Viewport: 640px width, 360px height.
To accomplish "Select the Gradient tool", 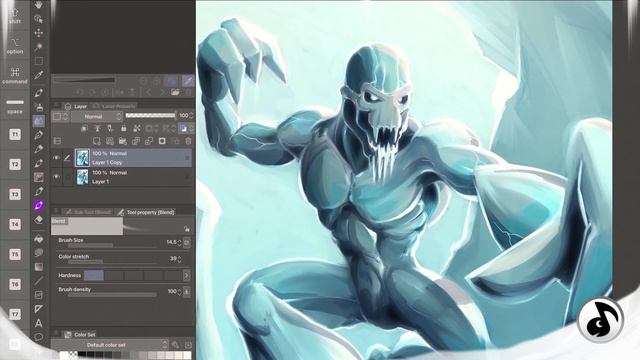I will click(x=38, y=267).
